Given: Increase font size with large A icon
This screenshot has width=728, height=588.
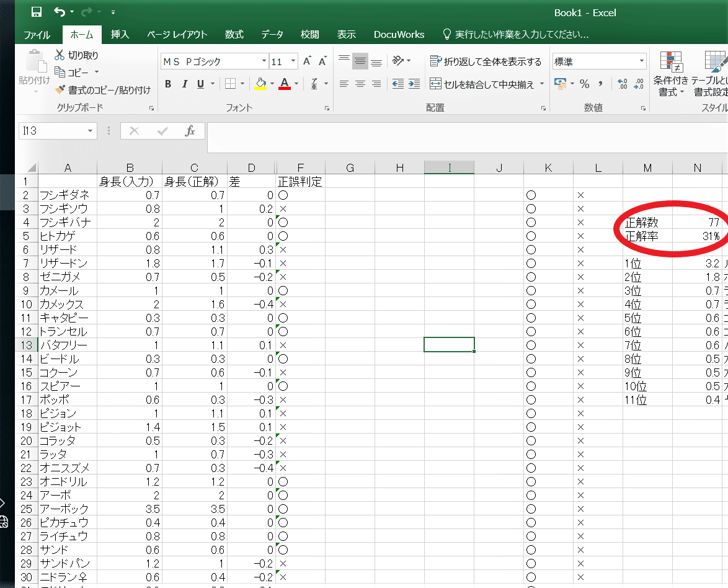Looking at the screenshot, I should tap(307, 61).
